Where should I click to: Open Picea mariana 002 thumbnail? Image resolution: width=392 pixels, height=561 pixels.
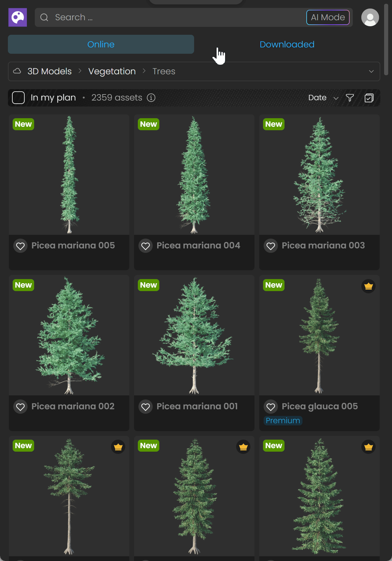click(69, 335)
